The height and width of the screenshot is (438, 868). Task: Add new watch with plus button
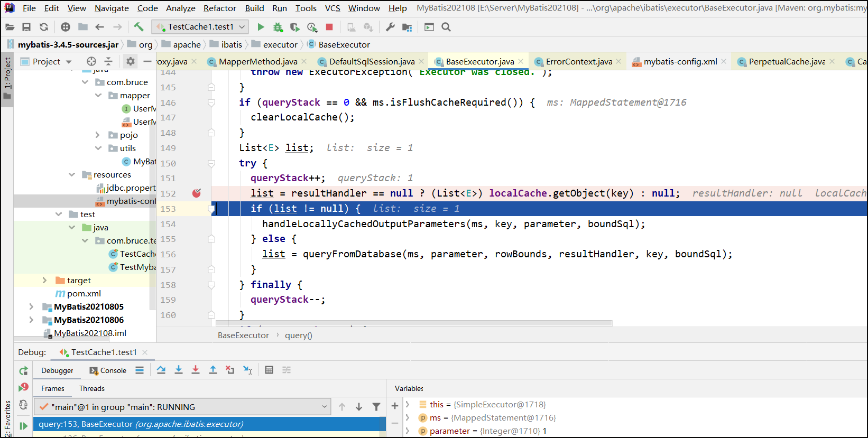click(395, 406)
